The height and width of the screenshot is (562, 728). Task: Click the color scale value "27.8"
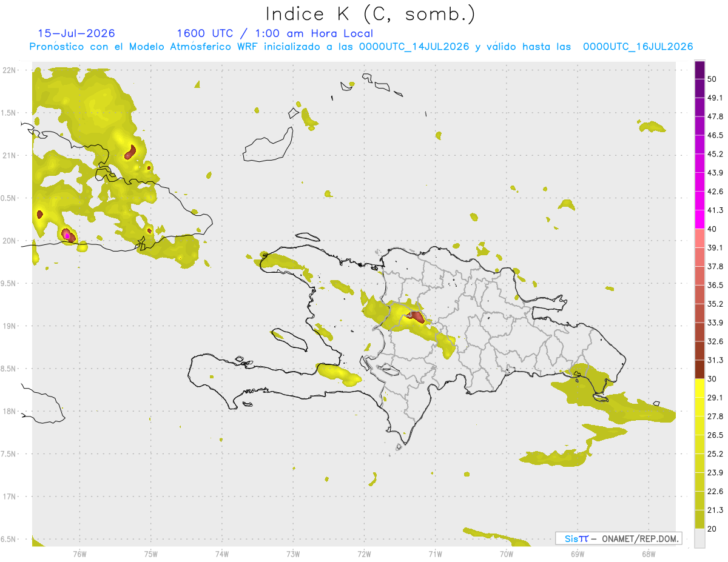click(x=715, y=416)
